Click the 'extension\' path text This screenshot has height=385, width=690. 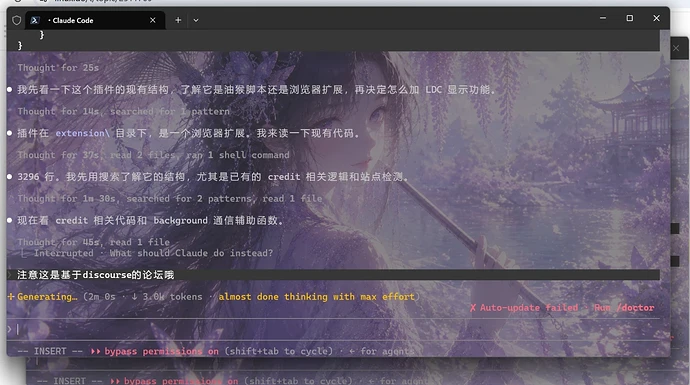(x=82, y=133)
